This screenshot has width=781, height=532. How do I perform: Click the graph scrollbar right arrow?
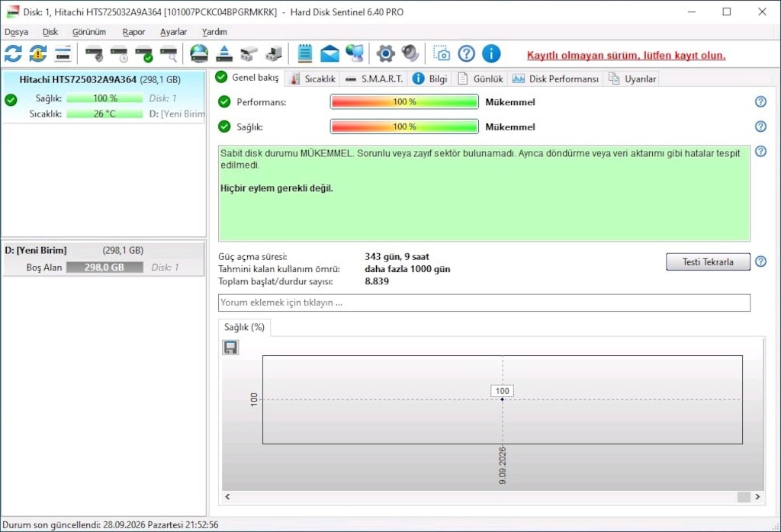click(x=757, y=497)
